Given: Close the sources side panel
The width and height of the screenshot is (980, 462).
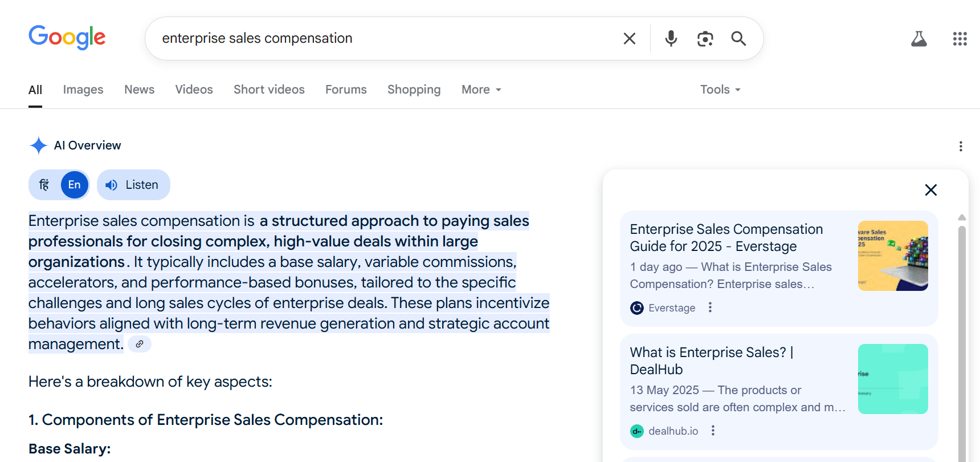Looking at the screenshot, I should tap(931, 190).
